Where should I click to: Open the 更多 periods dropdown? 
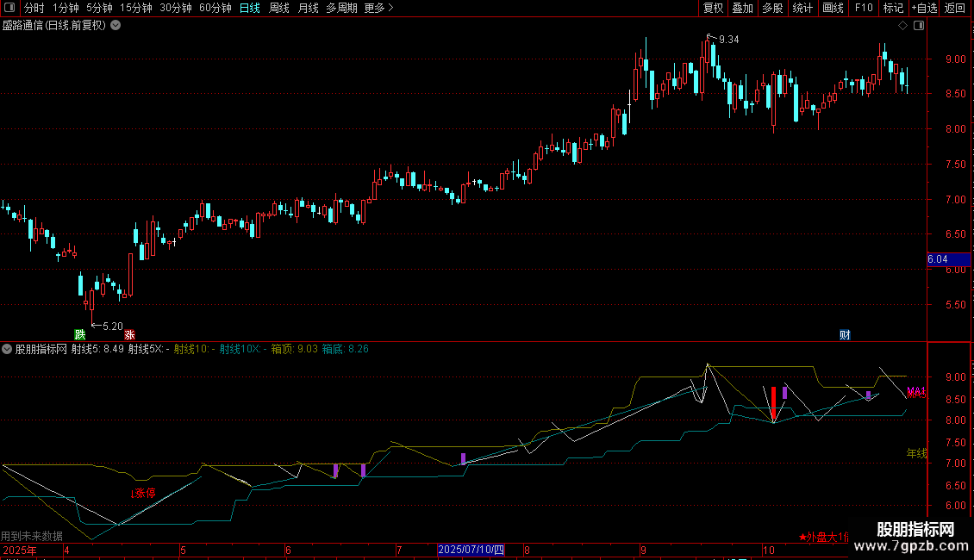(x=378, y=9)
